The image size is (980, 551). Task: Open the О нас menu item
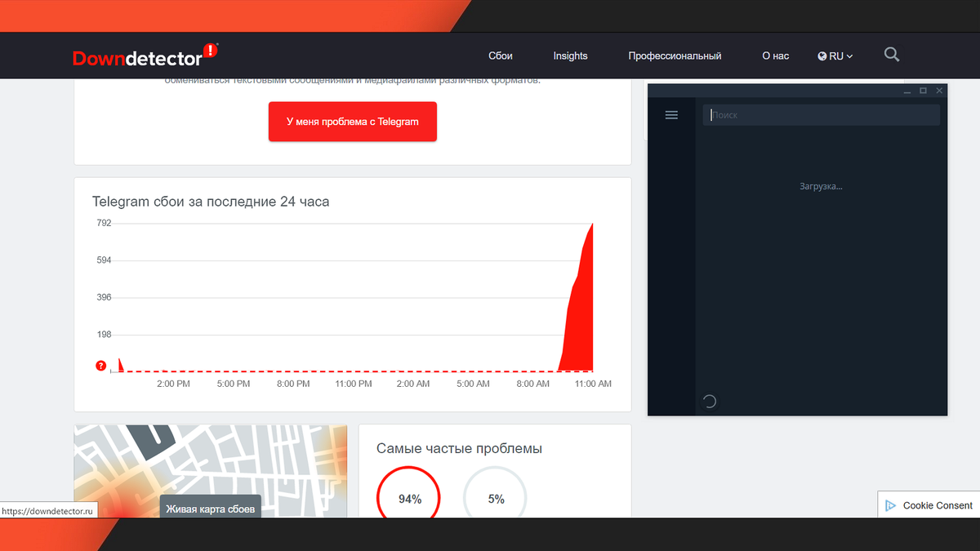pyautogui.click(x=776, y=56)
